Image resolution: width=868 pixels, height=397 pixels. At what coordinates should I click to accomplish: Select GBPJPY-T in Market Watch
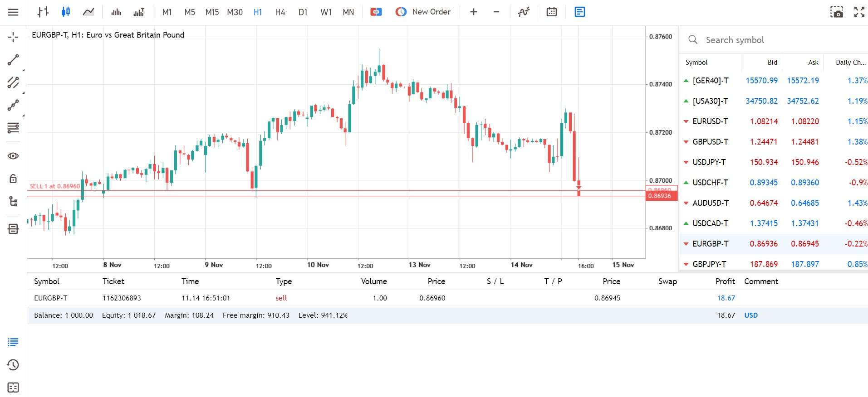tap(709, 264)
